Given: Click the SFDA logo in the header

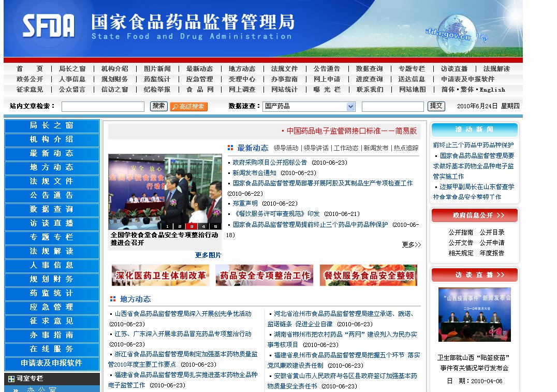Looking at the screenshot, I should click(48, 25).
